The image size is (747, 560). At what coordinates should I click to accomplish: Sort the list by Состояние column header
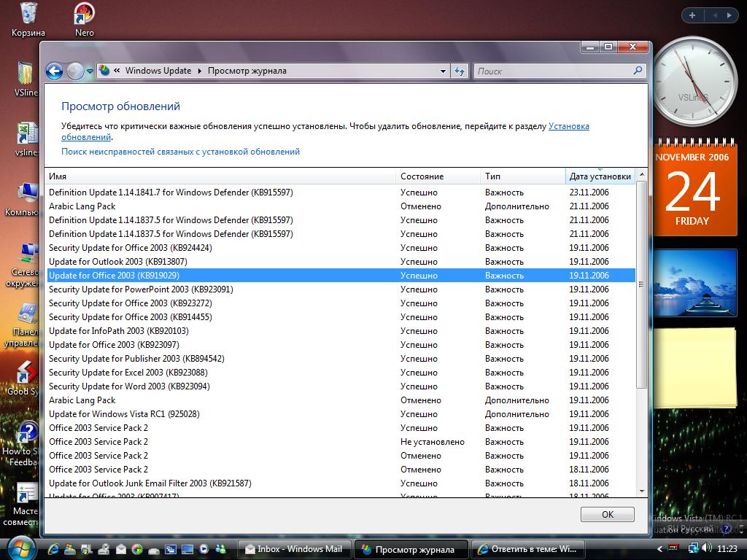[422, 176]
